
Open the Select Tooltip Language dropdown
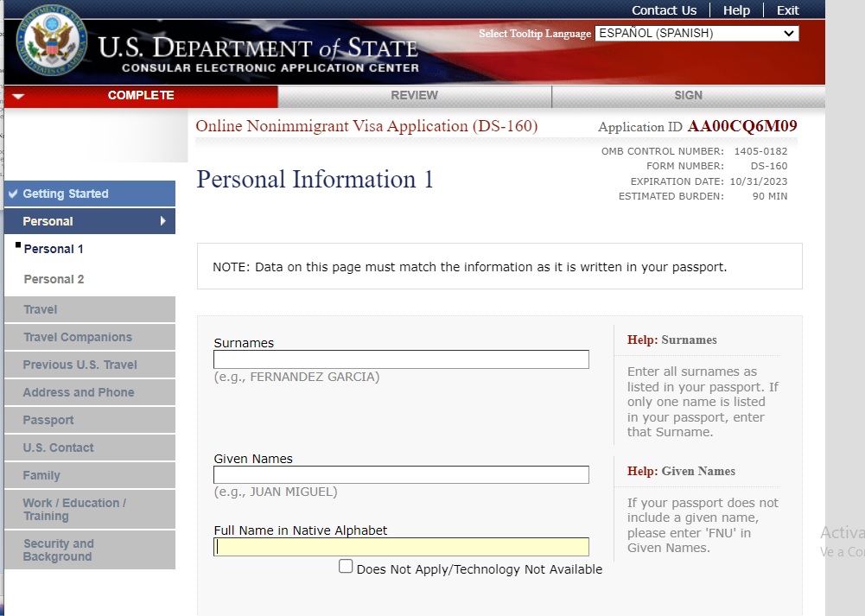(x=696, y=34)
